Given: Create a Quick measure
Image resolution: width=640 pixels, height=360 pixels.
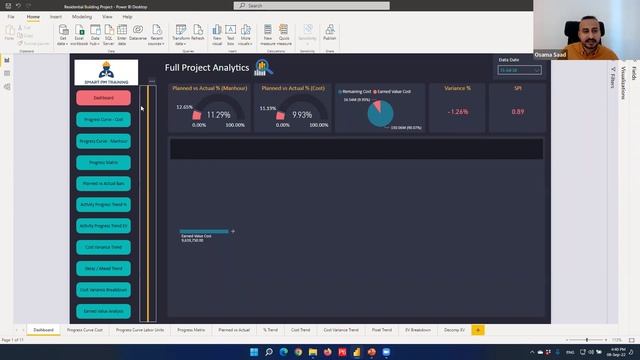Looking at the screenshot, I should (x=284, y=35).
